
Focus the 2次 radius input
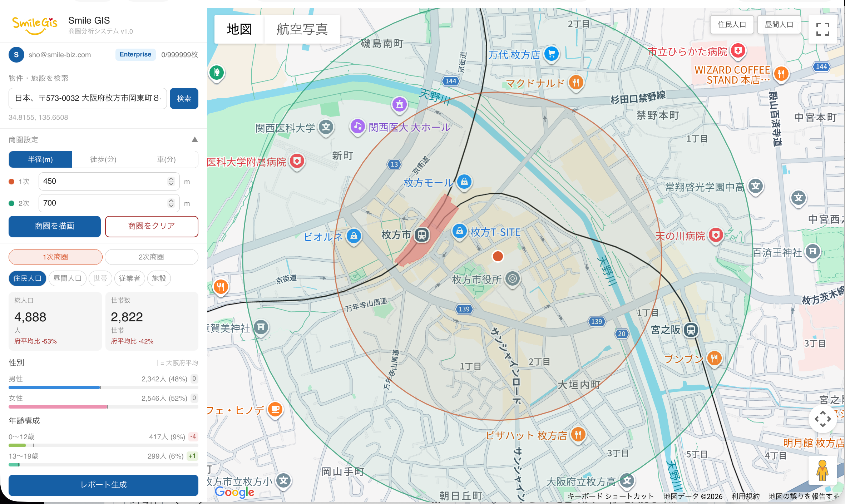[x=109, y=203]
